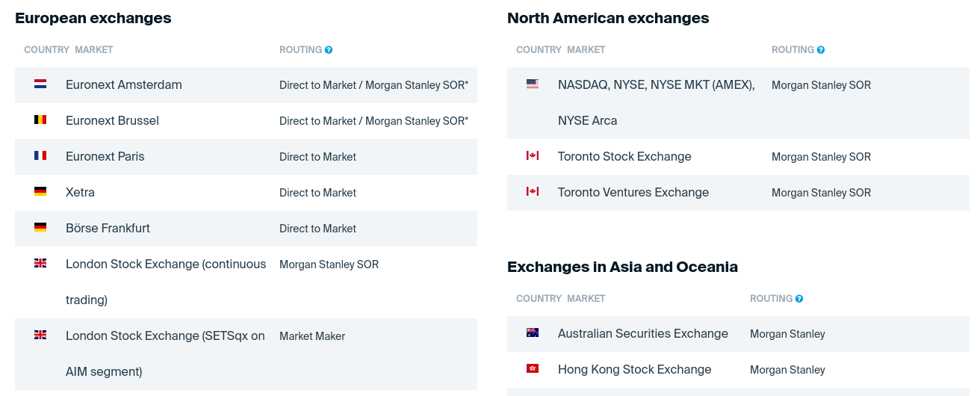The width and height of the screenshot is (980, 396).
Task: Click the Australian flag beside Australian Securities Exchange
Action: click(x=533, y=332)
